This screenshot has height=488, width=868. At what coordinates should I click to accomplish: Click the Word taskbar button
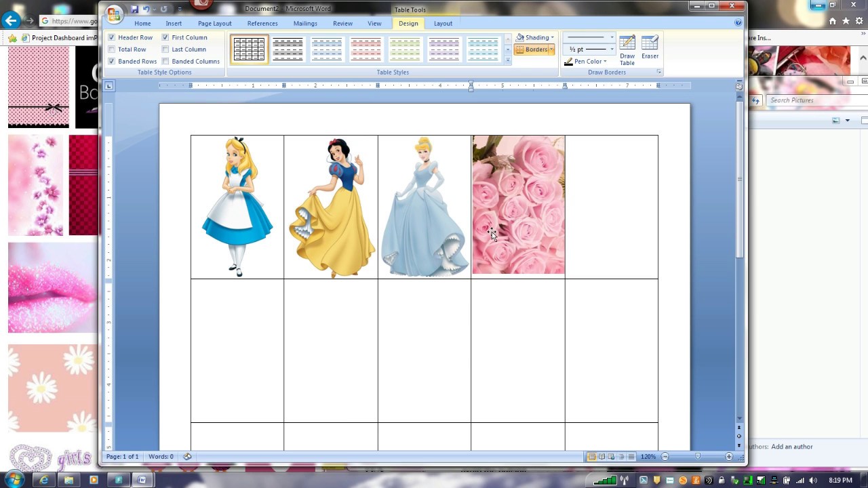tap(142, 480)
